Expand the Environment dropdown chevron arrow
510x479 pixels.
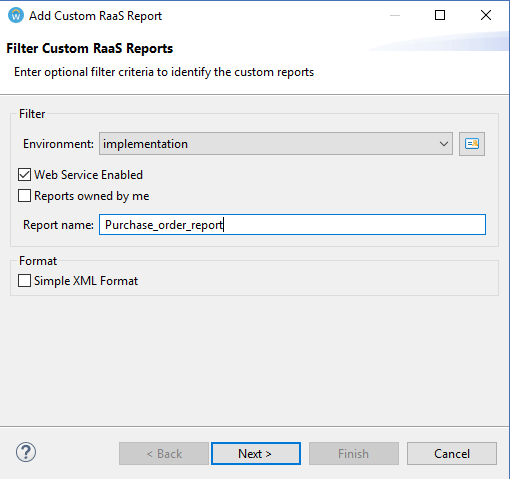[x=443, y=144]
